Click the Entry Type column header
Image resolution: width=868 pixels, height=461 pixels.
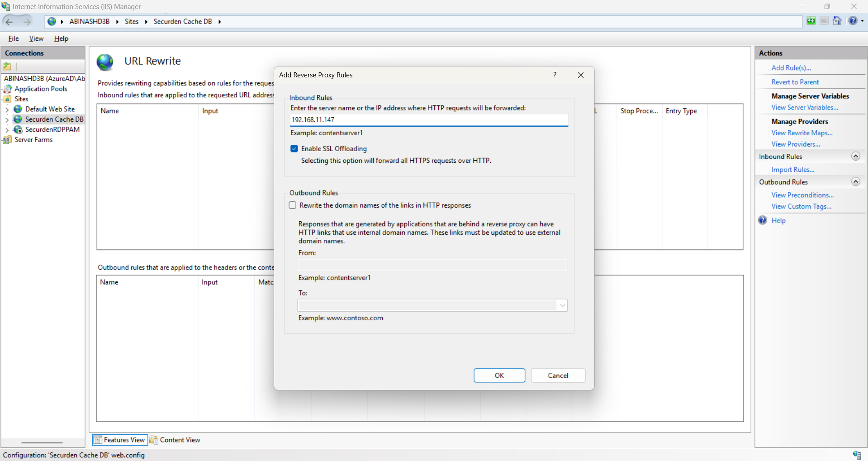(x=684, y=111)
